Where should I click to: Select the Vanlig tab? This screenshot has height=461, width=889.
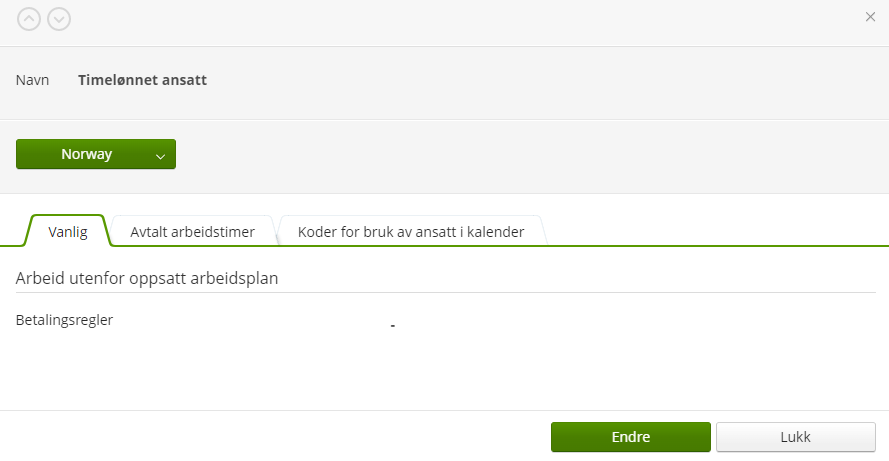67,231
